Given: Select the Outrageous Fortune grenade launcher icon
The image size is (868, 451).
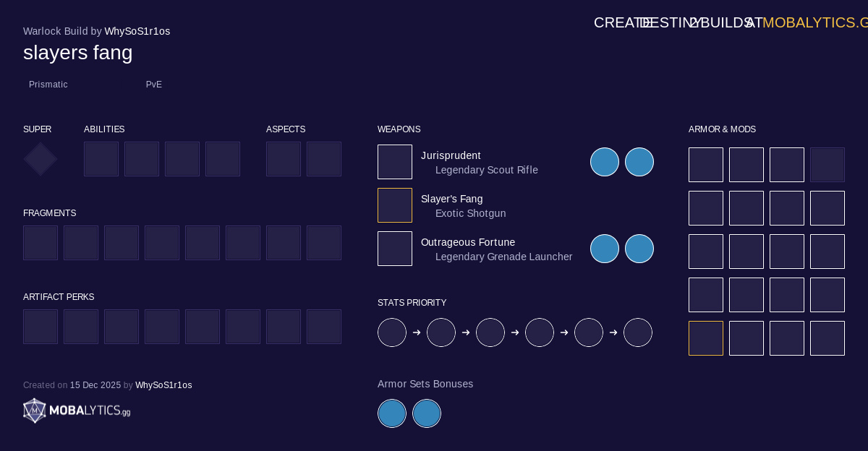Looking at the screenshot, I should (395, 249).
